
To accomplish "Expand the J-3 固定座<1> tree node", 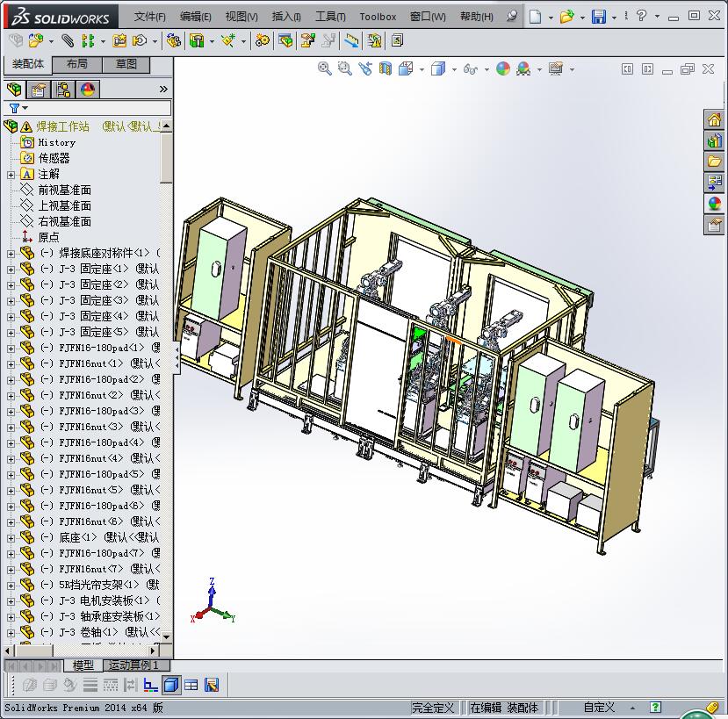I will tap(11, 270).
